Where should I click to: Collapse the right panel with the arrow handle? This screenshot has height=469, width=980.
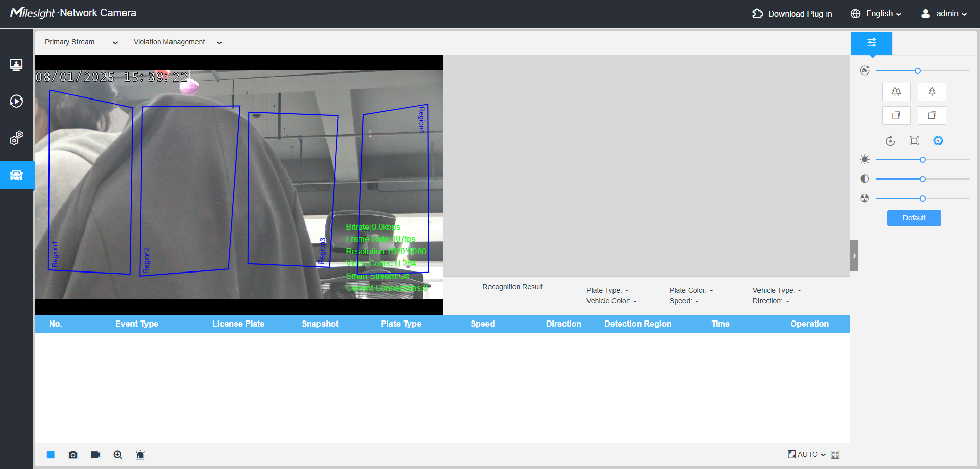pos(854,256)
